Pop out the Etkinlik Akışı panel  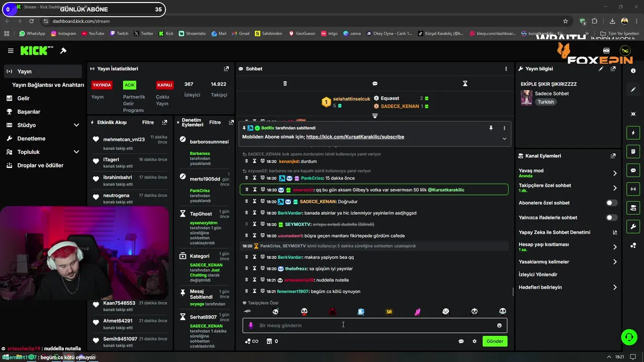[x=165, y=122]
